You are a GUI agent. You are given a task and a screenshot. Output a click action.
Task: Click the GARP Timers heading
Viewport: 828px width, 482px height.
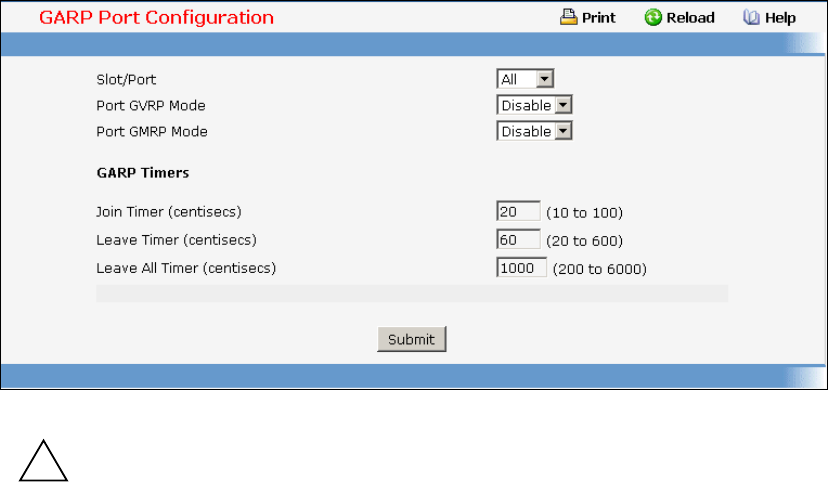coord(143,173)
